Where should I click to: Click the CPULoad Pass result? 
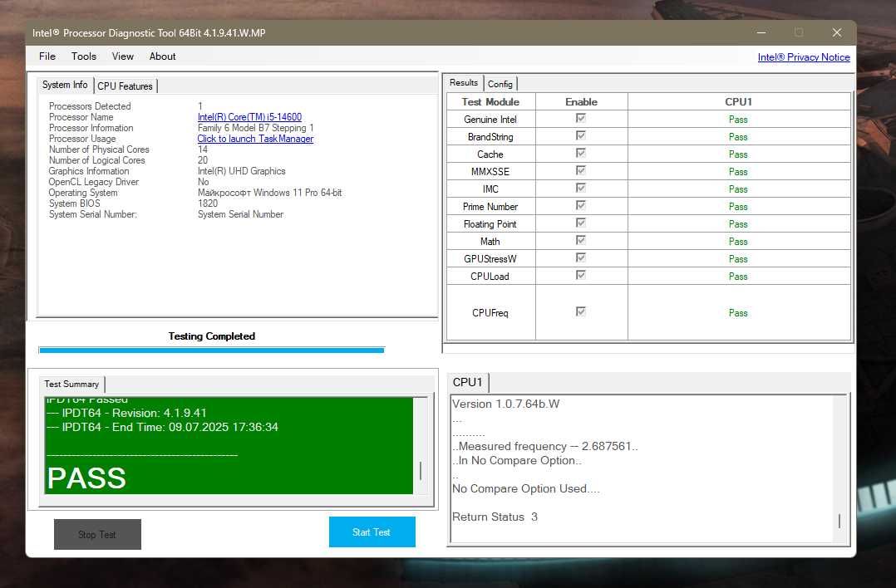click(738, 277)
